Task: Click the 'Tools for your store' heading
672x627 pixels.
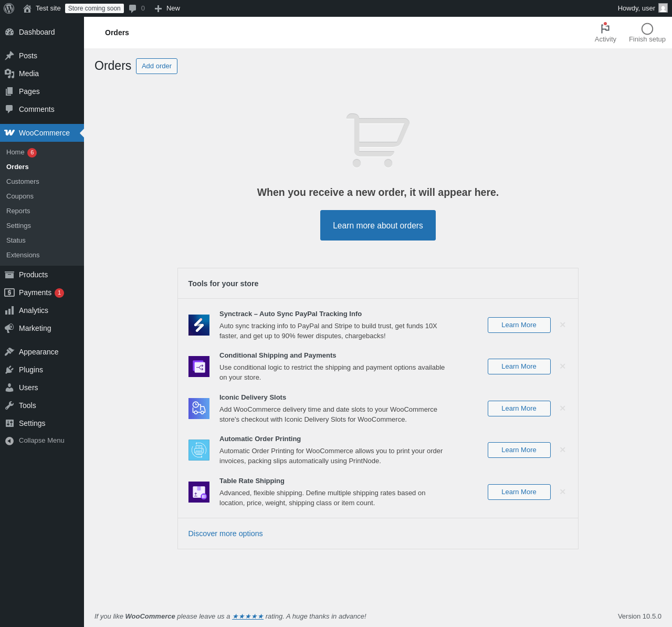Action: pyautogui.click(x=224, y=284)
